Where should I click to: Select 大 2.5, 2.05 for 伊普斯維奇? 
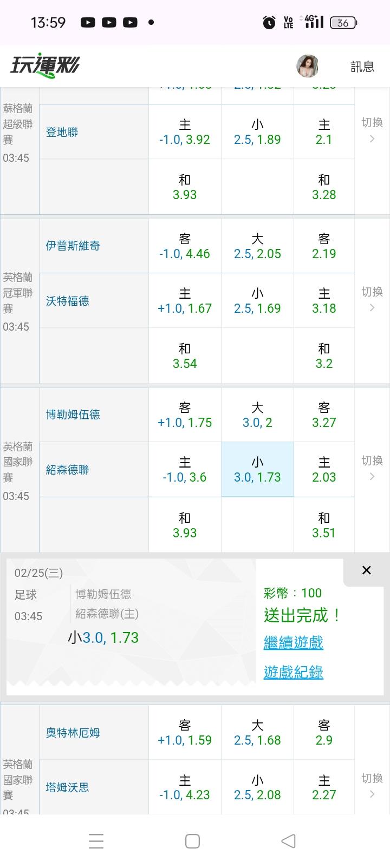257,246
